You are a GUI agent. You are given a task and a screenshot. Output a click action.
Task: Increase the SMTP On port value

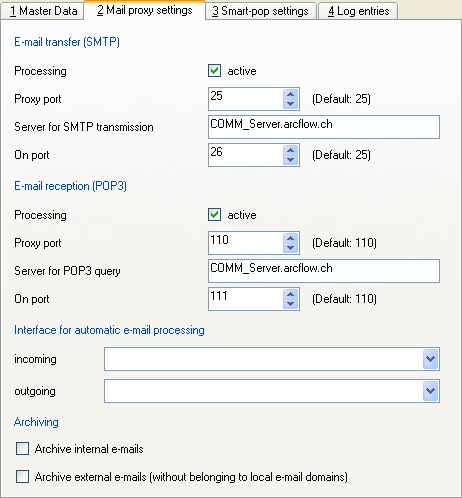coord(290,150)
